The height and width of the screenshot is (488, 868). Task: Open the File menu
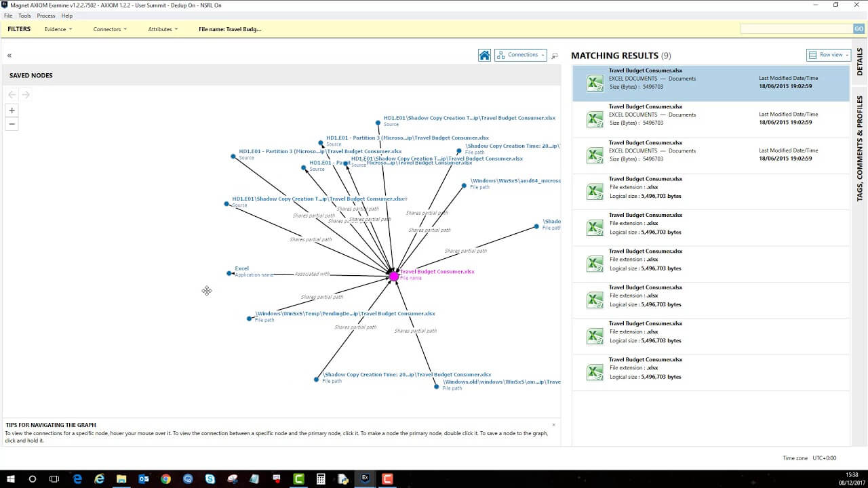(8, 16)
